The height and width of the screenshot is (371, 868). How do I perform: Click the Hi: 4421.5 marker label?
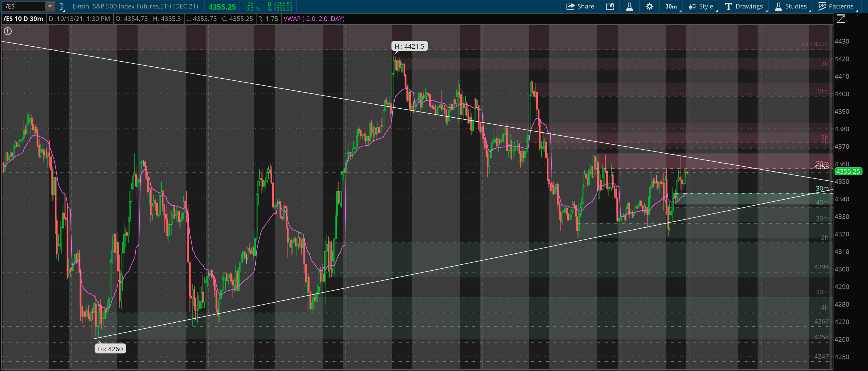coord(409,46)
